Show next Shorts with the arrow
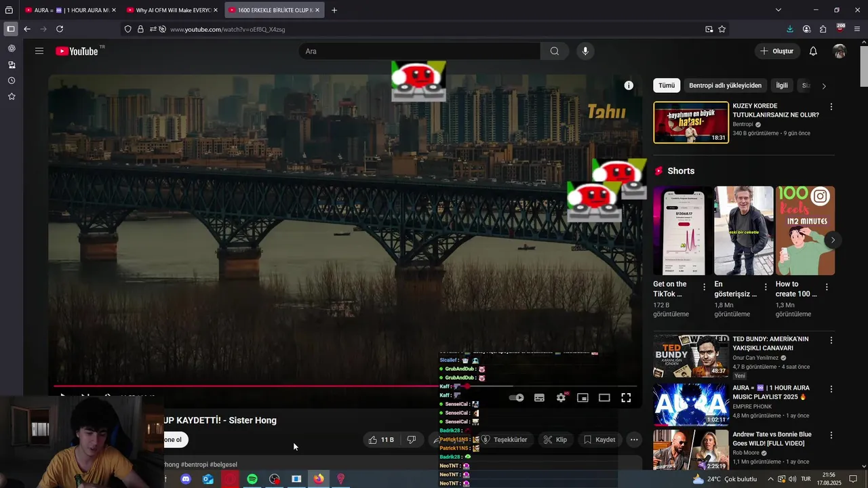The width and height of the screenshot is (868, 488). point(833,240)
